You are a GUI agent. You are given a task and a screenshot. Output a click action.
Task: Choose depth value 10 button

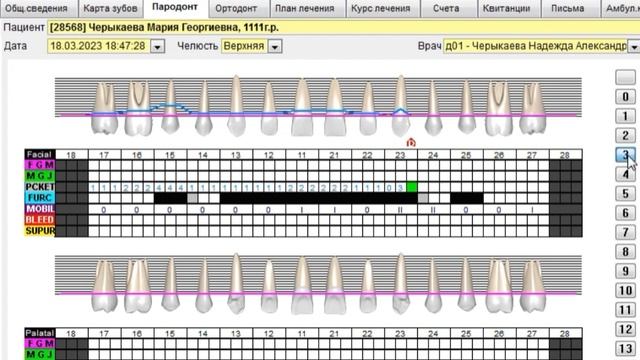tap(625, 291)
